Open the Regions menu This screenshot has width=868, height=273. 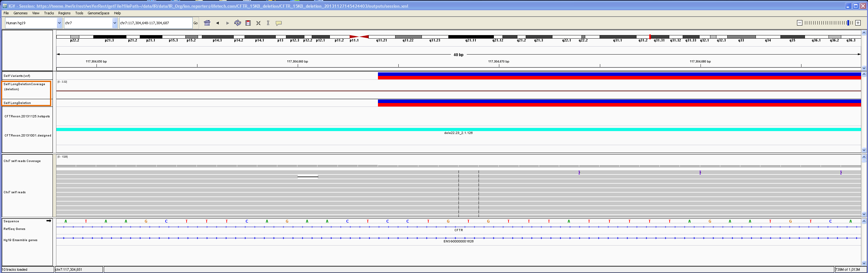64,13
